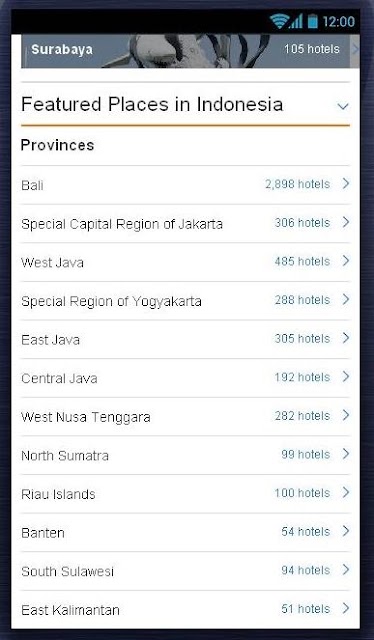Tap the battery indicator in status bar
This screenshot has width=374, height=640.
[312, 21]
